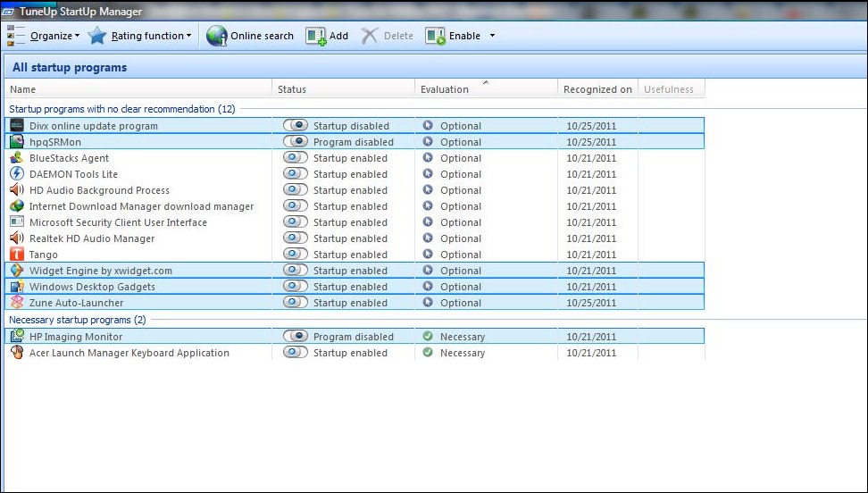This screenshot has height=493, width=868.
Task: Toggle startup switch for HD Audio Background Process
Action: 295,189
